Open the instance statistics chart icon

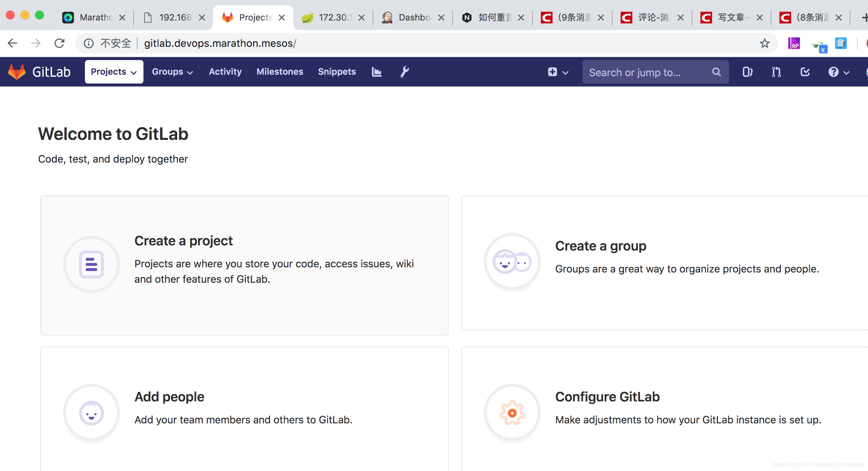pyautogui.click(x=377, y=72)
